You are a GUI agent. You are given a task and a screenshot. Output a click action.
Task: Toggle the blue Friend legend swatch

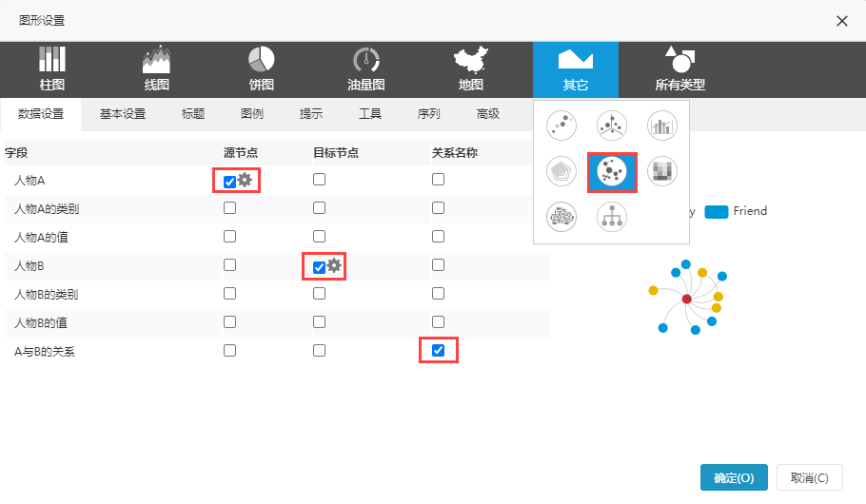(717, 212)
